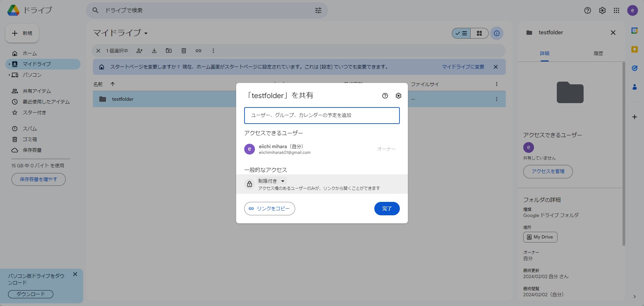Expand マイドライブ tree in sidebar
The image size is (644, 306).
[9, 64]
